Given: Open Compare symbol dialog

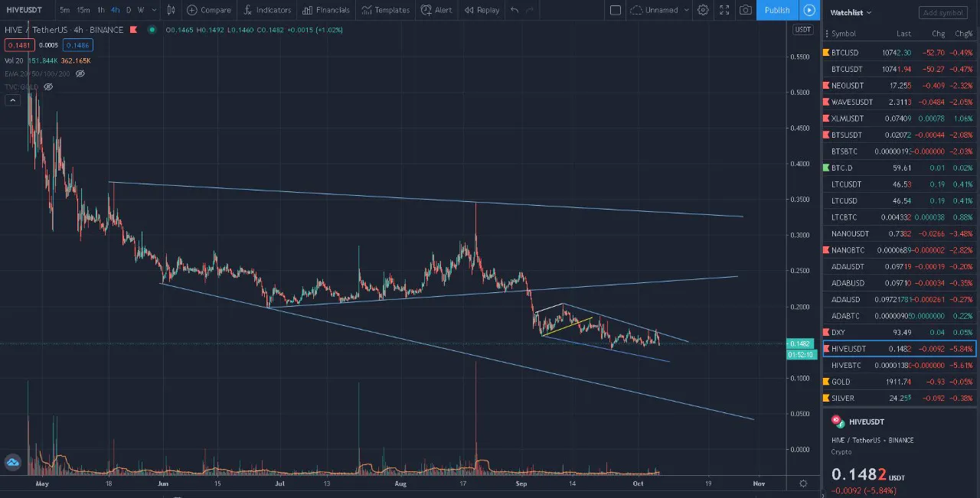Looking at the screenshot, I should (x=209, y=10).
